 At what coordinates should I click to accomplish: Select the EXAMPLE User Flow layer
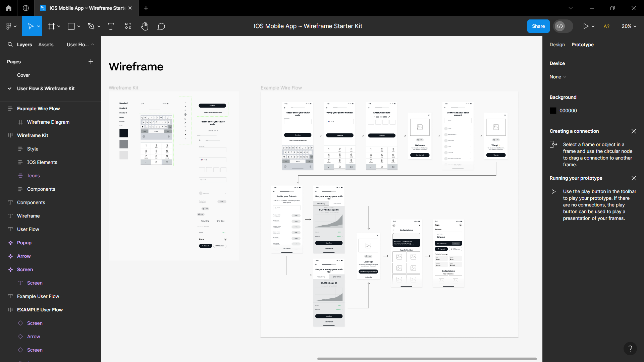coord(40,310)
